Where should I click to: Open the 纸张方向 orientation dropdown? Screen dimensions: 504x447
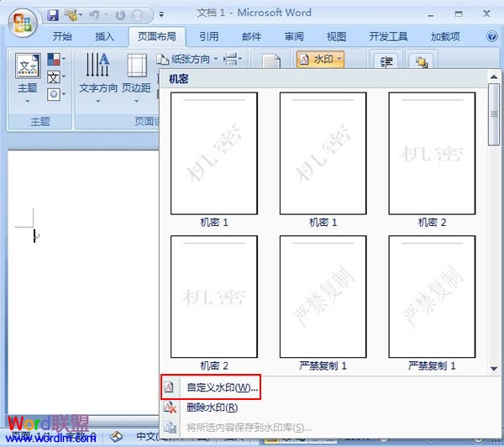[x=187, y=59]
